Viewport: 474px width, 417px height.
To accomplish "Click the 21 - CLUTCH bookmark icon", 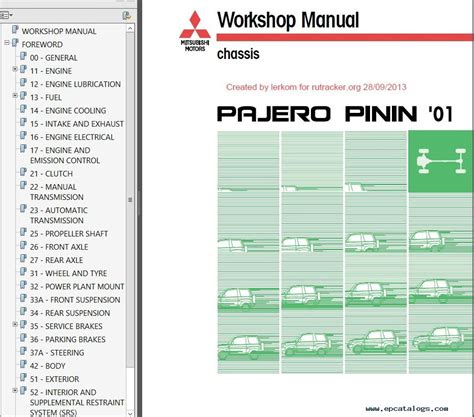I will pos(23,172).
